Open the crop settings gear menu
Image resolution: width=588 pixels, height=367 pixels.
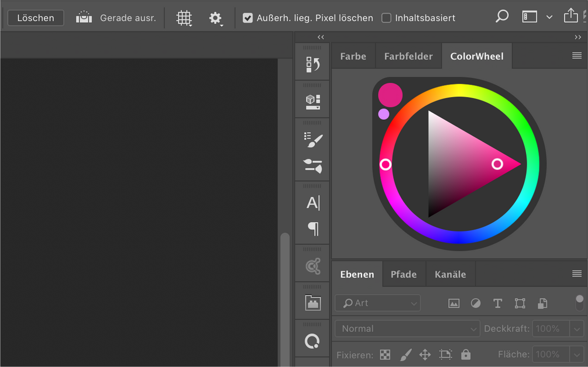216,18
